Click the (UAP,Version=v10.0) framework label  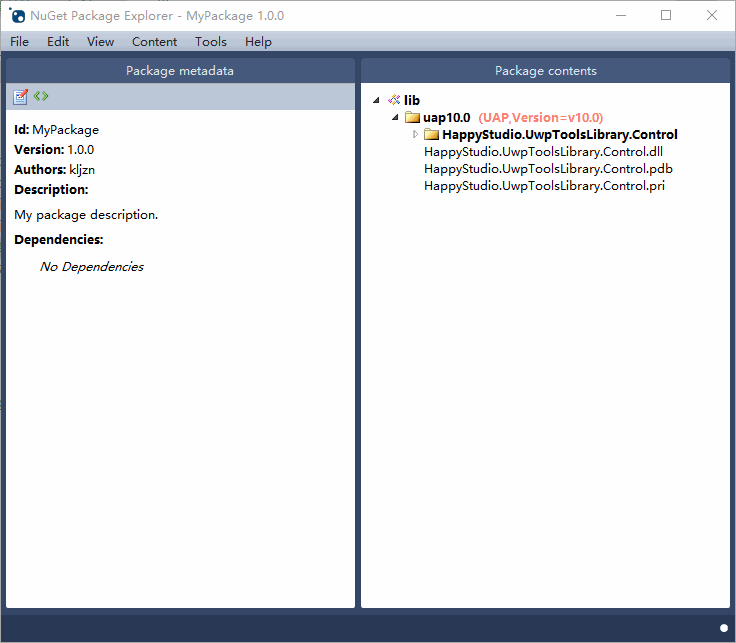pos(541,117)
